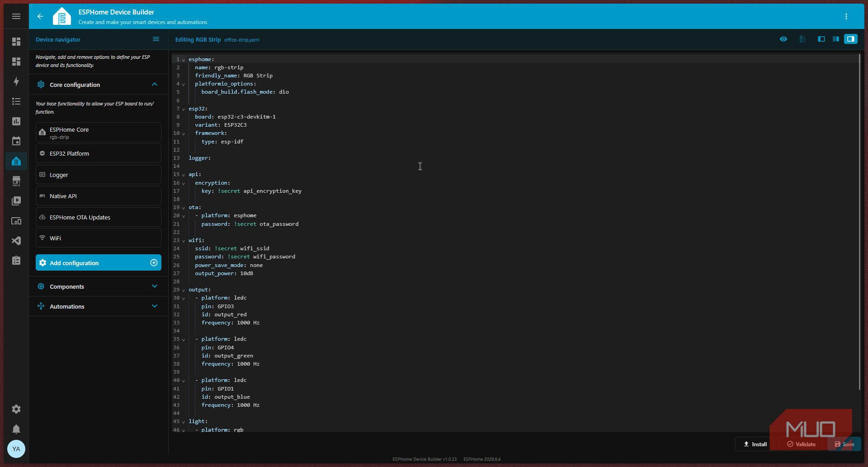
Task: Fold the wifi block at line 23
Action: pos(184,241)
